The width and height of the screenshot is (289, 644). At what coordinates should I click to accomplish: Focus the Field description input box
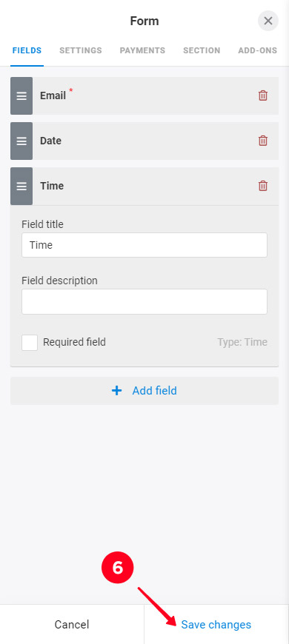144,301
